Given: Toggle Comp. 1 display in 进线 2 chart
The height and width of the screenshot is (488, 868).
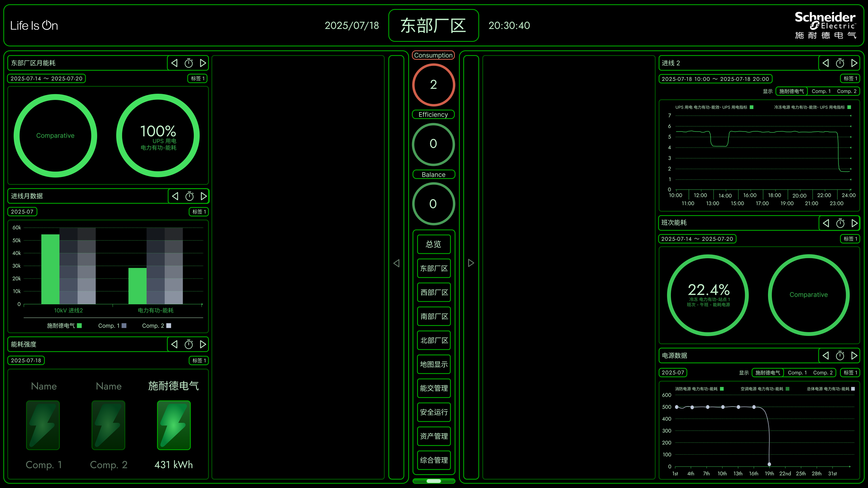Looking at the screenshot, I should click(821, 91).
